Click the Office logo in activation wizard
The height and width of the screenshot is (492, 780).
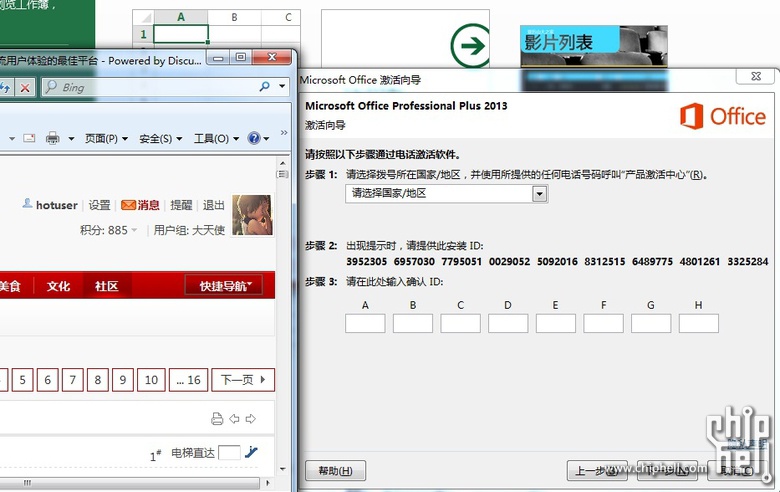[723, 116]
